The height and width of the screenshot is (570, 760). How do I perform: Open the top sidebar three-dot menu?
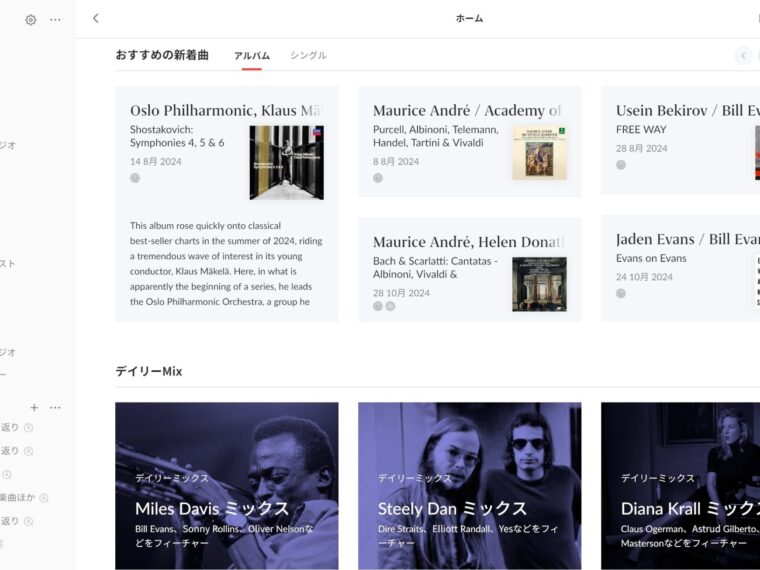[x=55, y=19]
